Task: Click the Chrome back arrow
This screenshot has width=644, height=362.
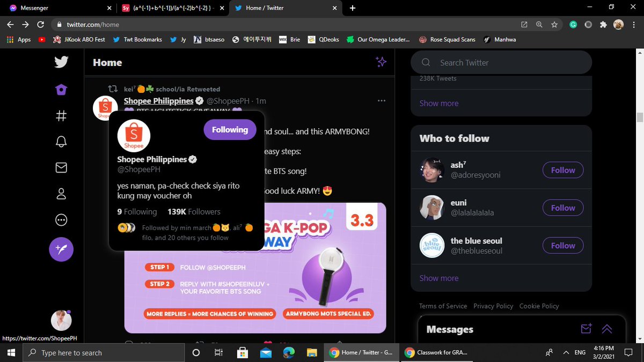Action: [x=10, y=24]
